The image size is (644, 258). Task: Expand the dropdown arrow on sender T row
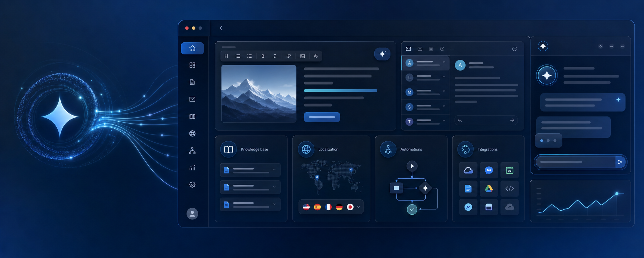(x=444, y=121)
